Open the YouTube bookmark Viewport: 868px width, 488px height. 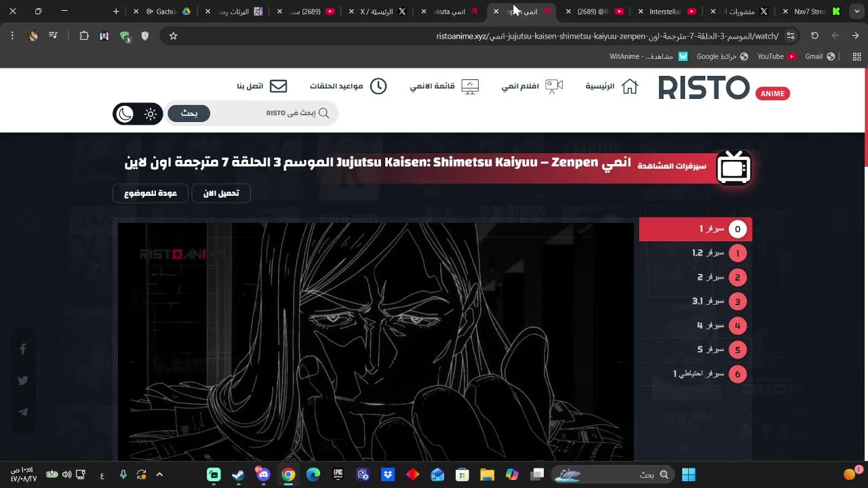[x=776, y=56]
